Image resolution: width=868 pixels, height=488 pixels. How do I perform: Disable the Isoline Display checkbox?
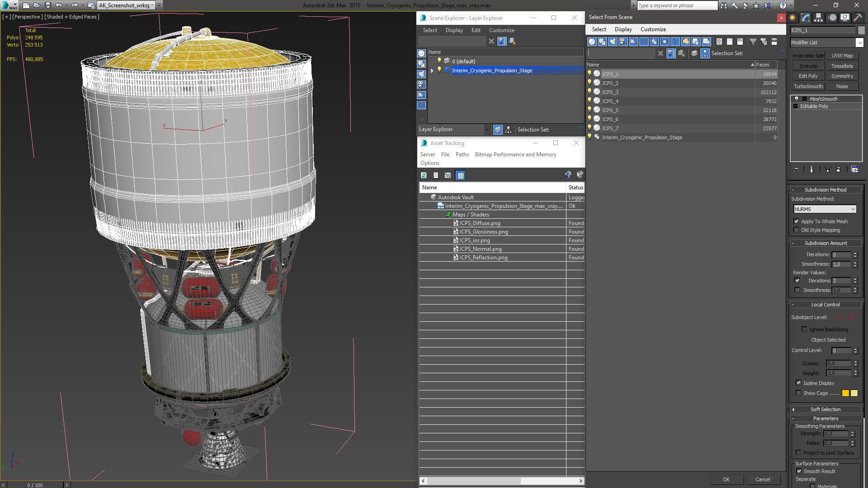(798, 383)
